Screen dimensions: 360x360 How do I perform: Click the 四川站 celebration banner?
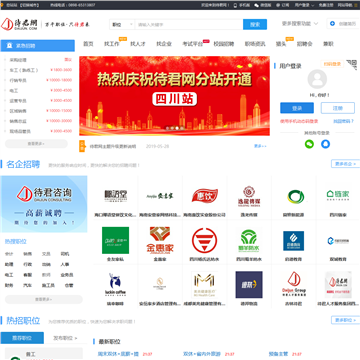tap(174, 96)
